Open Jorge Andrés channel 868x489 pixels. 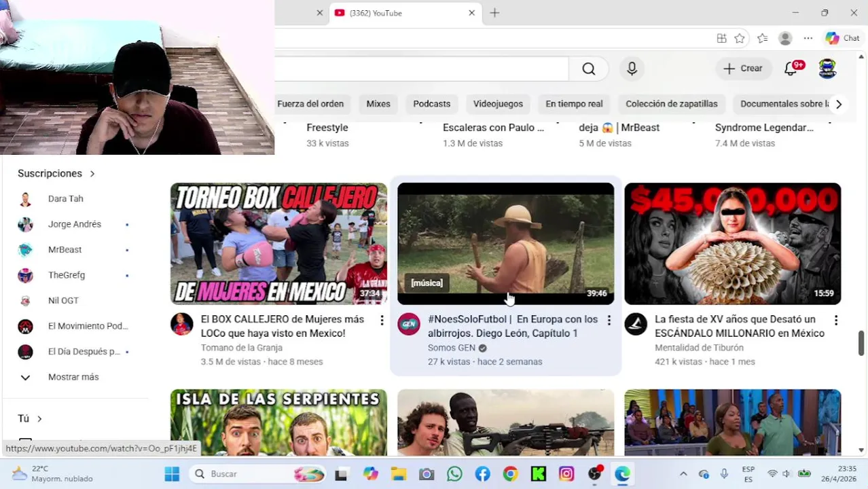pos(73,224)
